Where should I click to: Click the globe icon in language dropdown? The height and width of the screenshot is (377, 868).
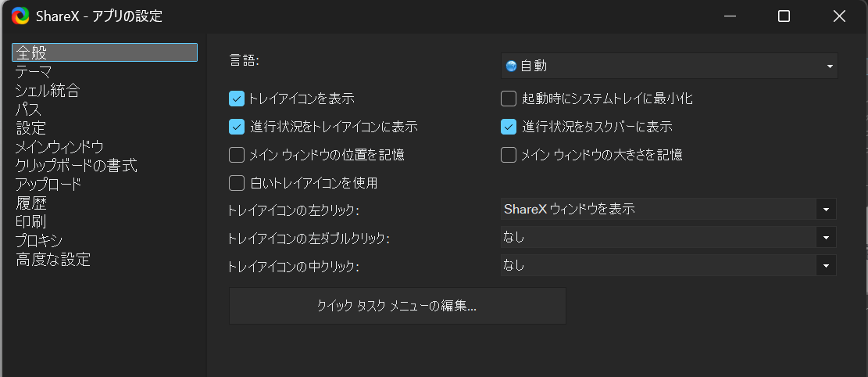tap(512, 66)
